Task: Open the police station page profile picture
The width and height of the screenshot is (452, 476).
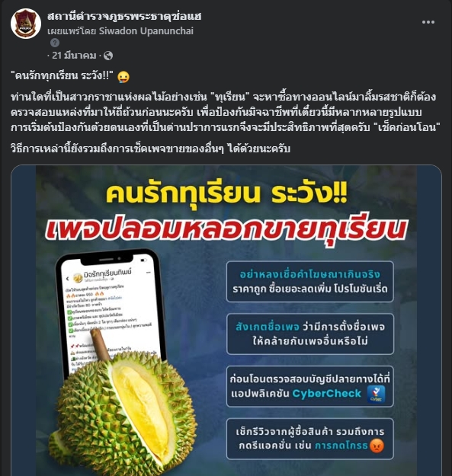Action: coord(26,24)
